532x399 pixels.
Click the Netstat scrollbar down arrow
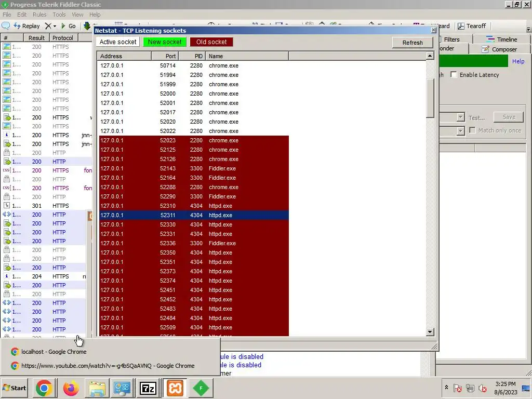430,332
